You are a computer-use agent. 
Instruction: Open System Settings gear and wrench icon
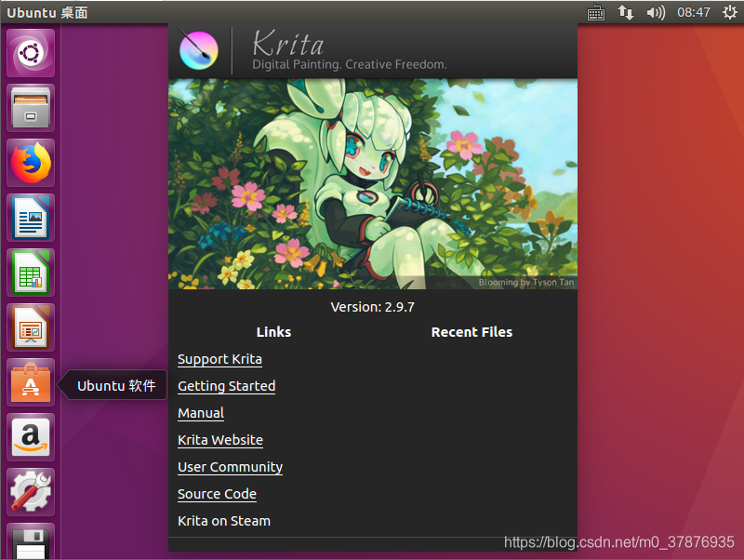pos(31,492)
